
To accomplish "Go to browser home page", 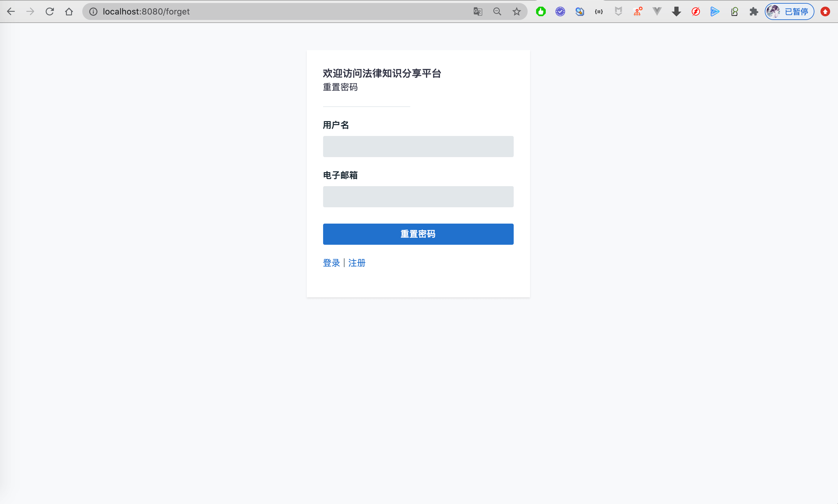I will point(69,11).
